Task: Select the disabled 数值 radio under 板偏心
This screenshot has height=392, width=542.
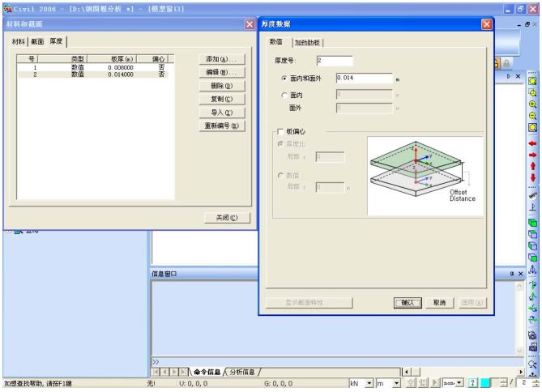Action: (280, 175)
